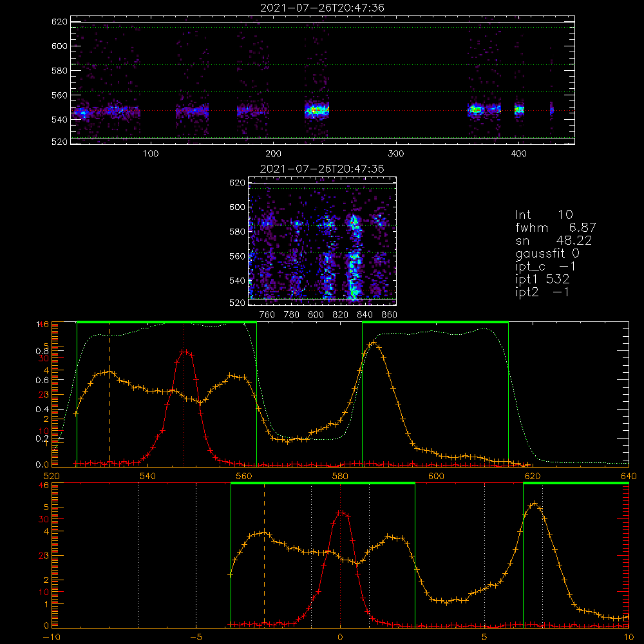The image size is (644, 644).
Task: Click x-axis label 640 on upper profile plot
Action: (x=629, y=476)
